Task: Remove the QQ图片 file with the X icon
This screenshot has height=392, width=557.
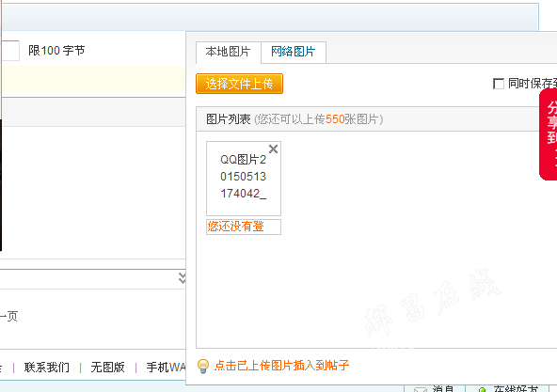Action: pos(273,149)
